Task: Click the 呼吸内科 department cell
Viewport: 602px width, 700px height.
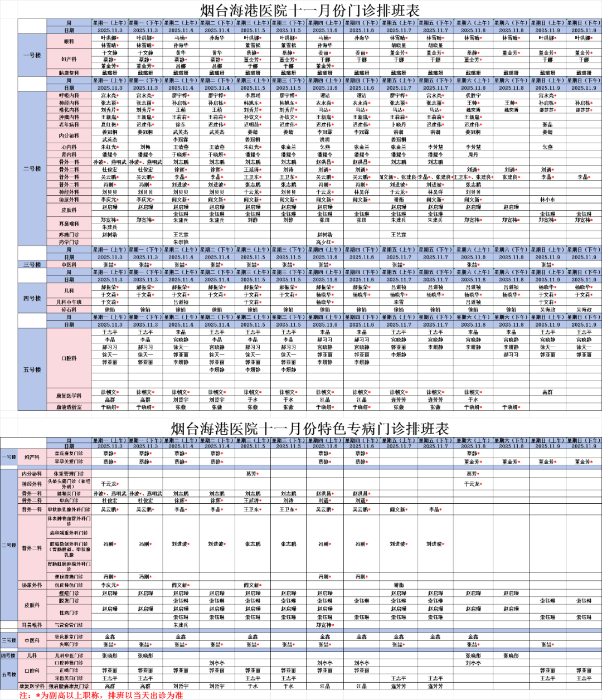Action: 69,96
